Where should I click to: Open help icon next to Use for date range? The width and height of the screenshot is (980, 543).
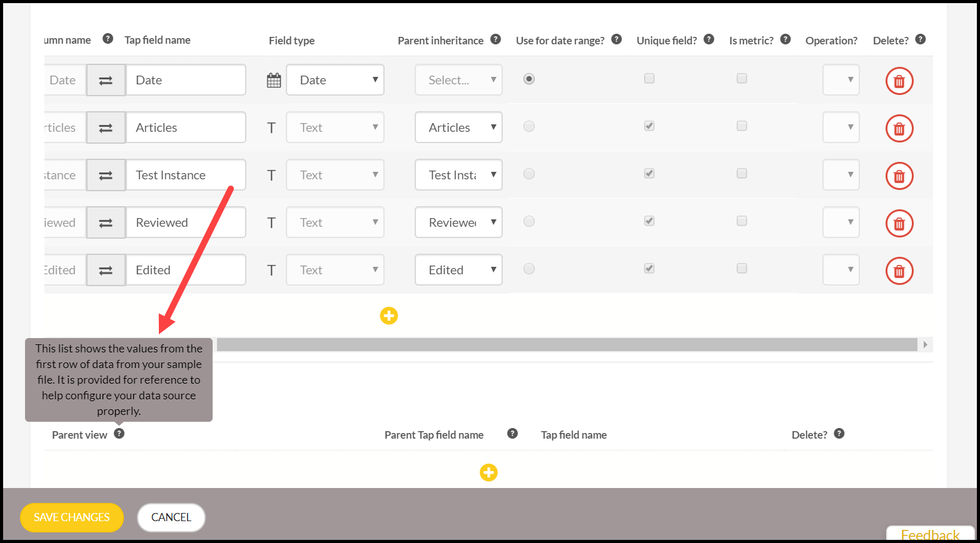pos(616,39)
